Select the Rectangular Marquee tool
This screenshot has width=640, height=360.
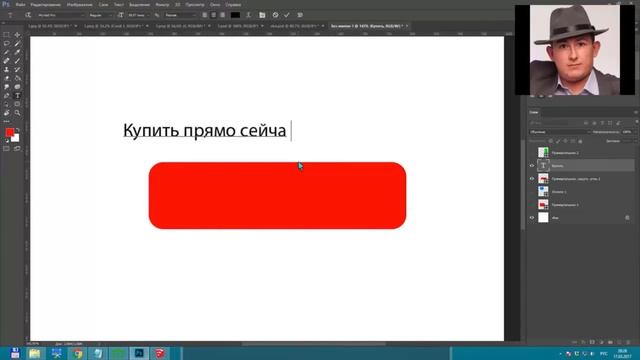[7, 35]
